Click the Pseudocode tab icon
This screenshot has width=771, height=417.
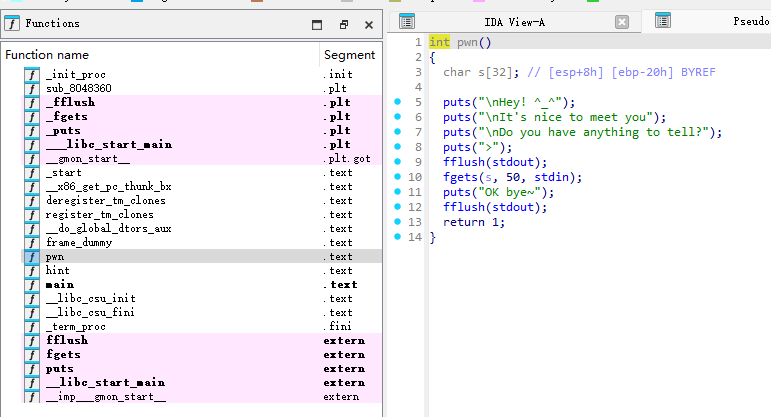661,21
